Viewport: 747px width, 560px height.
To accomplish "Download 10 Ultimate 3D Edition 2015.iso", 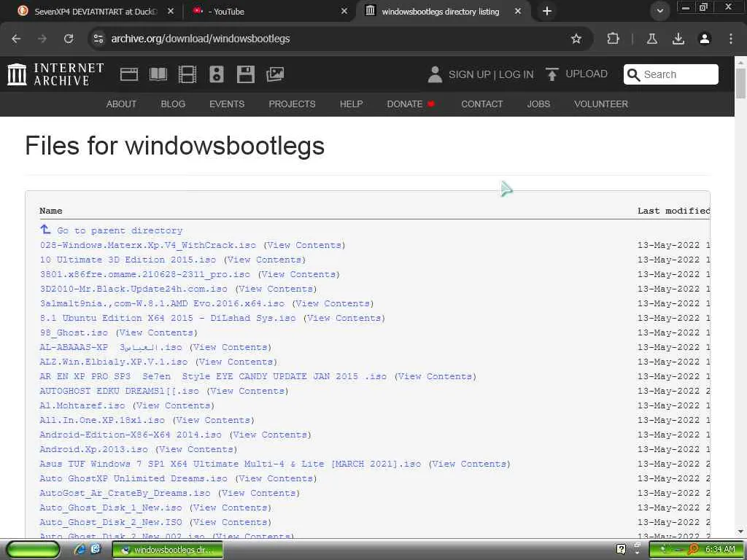I will pyautogui.click(x=128, y=260).
